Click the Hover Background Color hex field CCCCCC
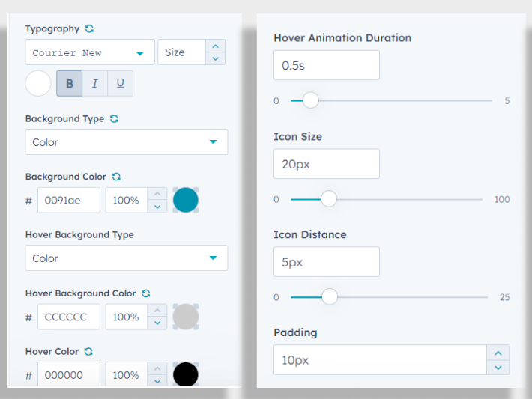Screen dimensions: 532x399 [69, 317]
